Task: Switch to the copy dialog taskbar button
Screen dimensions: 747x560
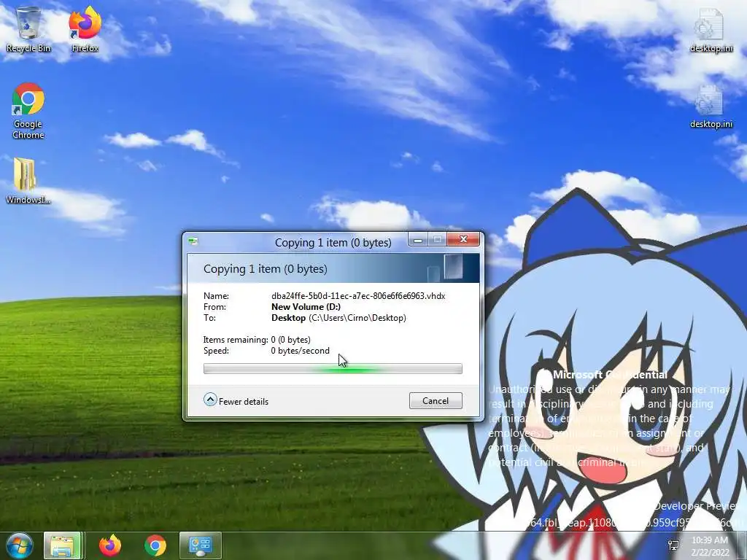Action: point(200,545)
